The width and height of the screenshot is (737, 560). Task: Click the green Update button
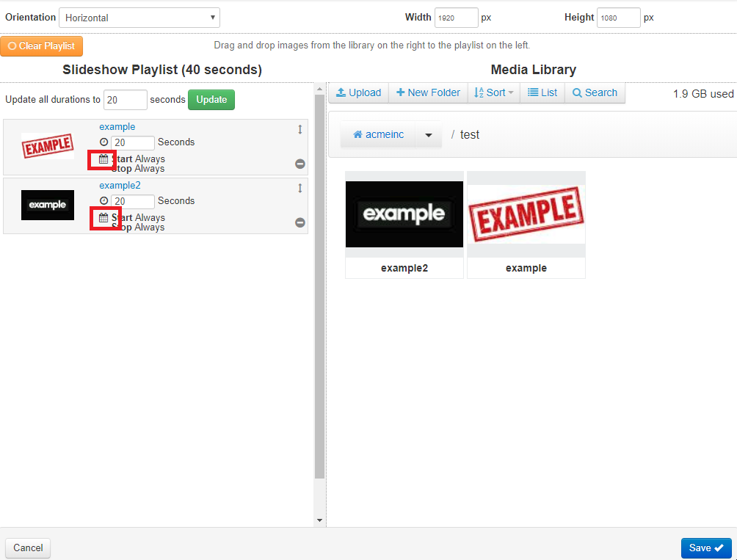pyautogui.click(x=211, y=100)
